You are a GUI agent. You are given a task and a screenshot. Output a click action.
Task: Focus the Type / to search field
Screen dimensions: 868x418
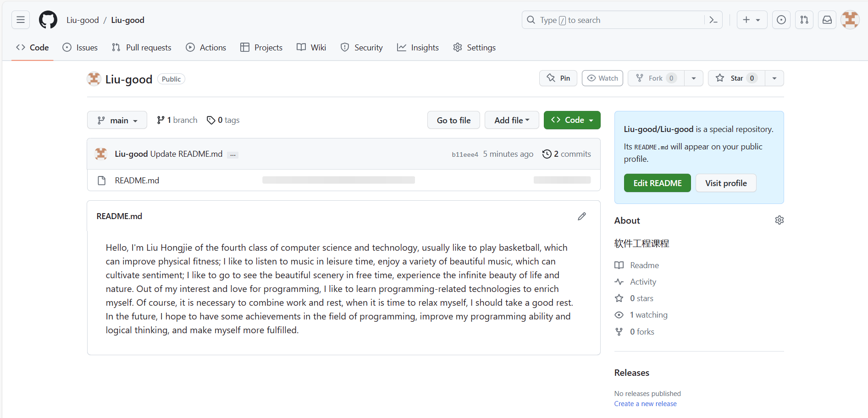tap(614, 20)
